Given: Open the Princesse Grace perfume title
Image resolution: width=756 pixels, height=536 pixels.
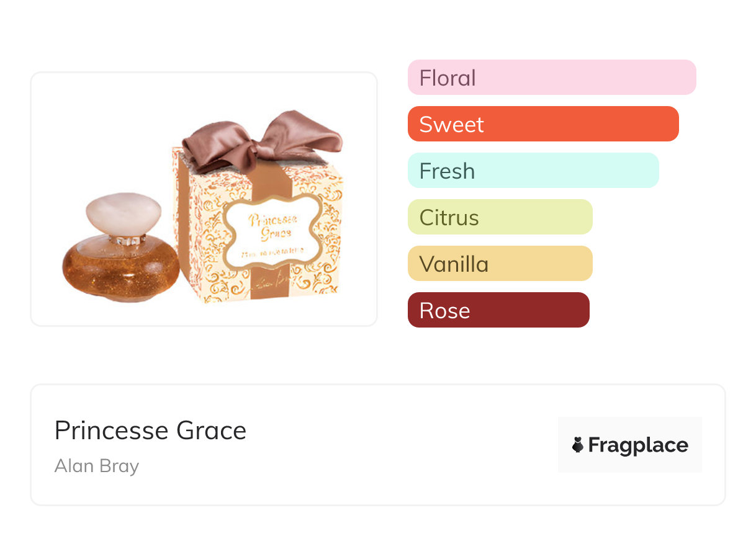Looking at the screenshot, I should tap(150, 431).
